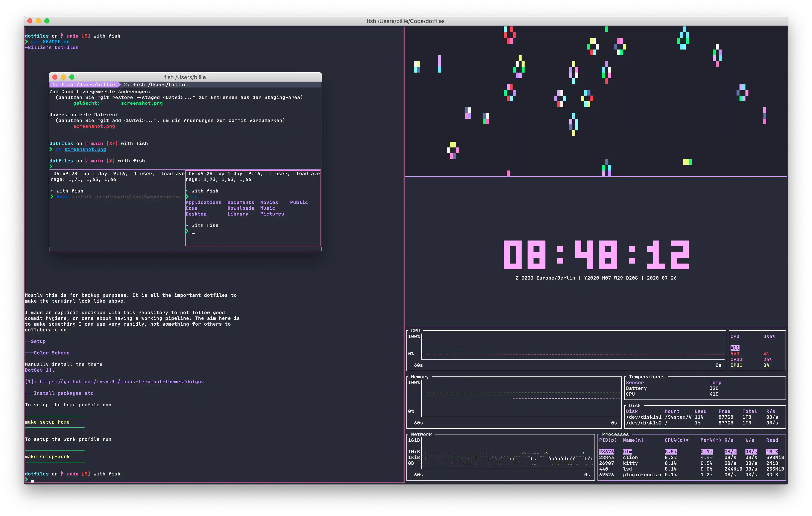Select CPU1 in the CPU usage legend
This screenshot has height=516, width=812.
pos(736,365)
